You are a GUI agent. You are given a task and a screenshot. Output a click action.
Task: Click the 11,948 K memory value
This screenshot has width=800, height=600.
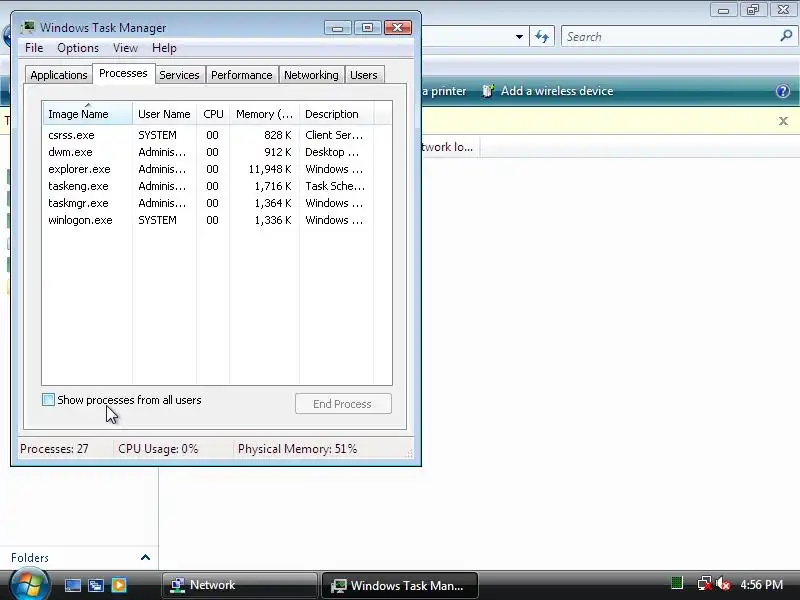pos(270,169)
